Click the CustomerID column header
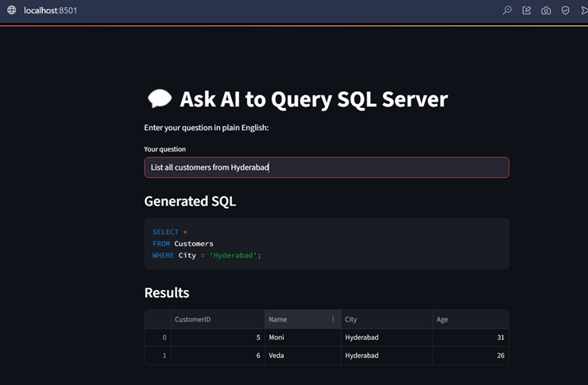This screenshot has width=588, height=385. click(217, 319)
